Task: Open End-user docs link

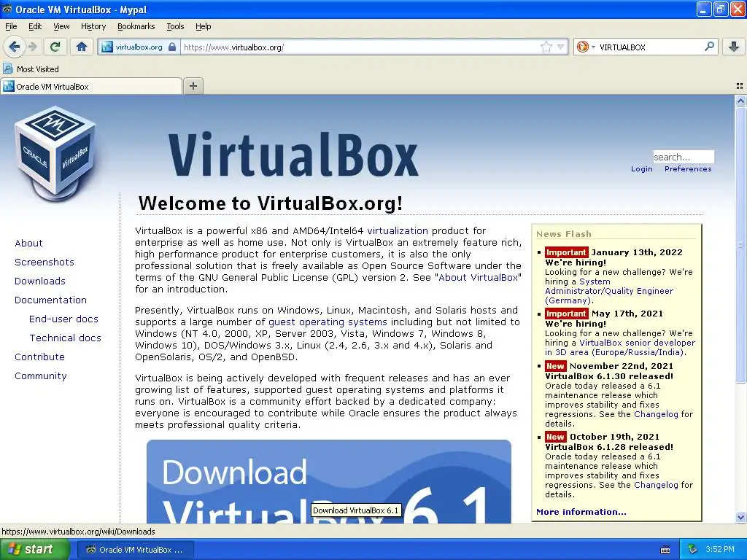Action: tap(64, 319)
